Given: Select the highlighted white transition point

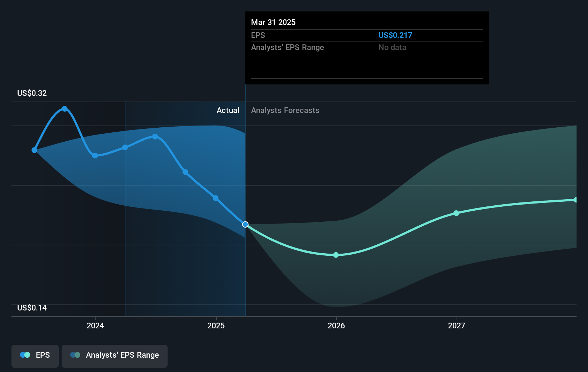Looking at the screenshot, I should pos(245,225).
